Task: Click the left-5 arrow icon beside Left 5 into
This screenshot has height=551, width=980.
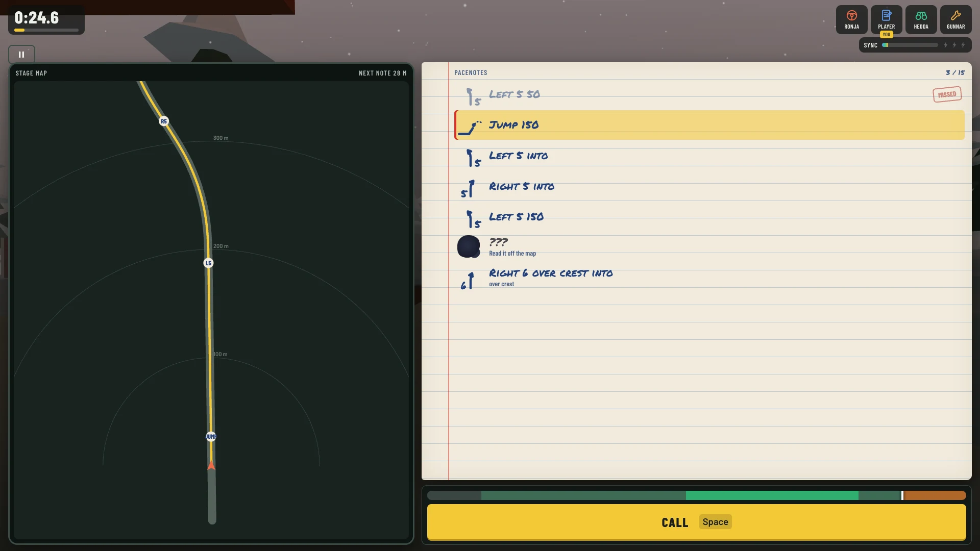Action: [x=473, y=158]
